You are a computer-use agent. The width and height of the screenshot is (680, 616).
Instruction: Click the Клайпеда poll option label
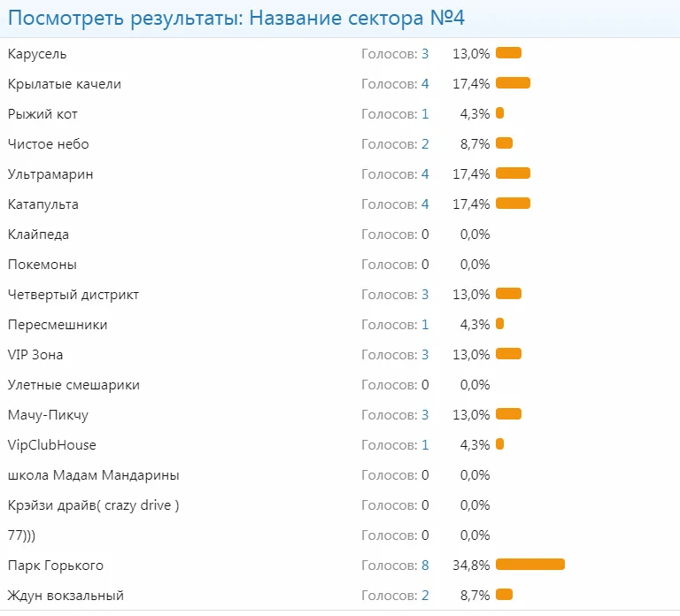coord(38,235)
